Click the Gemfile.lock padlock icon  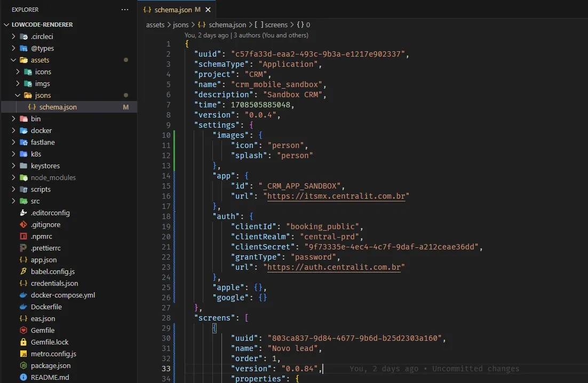click(x=23, y=342)
